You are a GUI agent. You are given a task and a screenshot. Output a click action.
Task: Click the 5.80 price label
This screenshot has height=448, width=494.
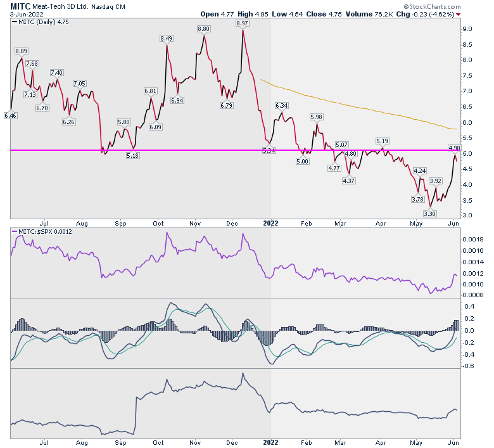[123, 122]
